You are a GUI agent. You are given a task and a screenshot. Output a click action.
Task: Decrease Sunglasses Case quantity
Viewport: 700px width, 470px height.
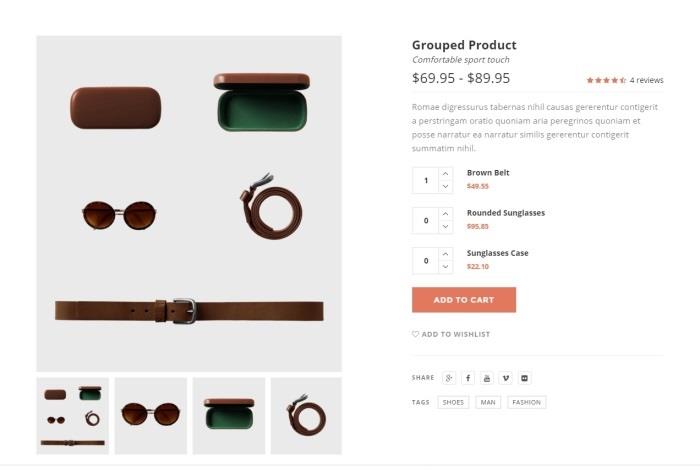click(446, 267)
